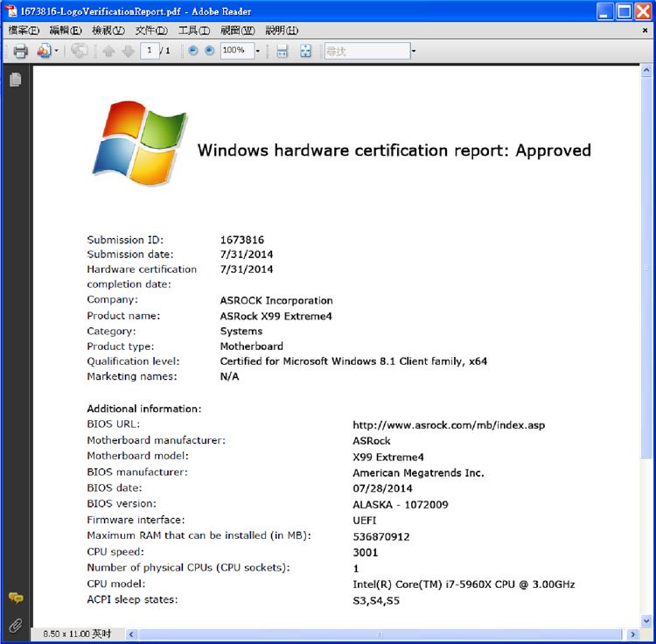Click the next page down arrow

128,51
